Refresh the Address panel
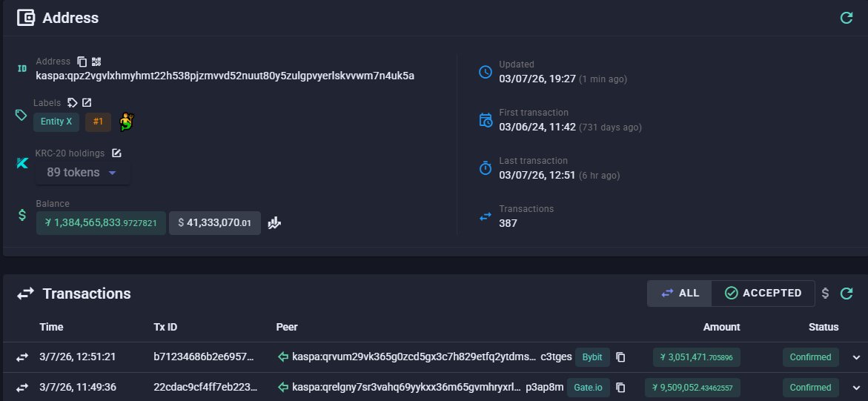 (x=847, y=18)
